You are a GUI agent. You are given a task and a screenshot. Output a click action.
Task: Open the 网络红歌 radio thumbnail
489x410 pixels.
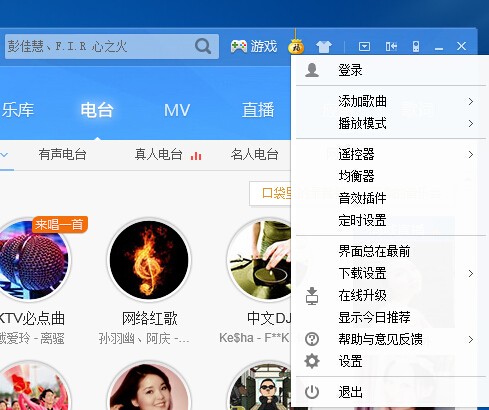tap(149, 260)
